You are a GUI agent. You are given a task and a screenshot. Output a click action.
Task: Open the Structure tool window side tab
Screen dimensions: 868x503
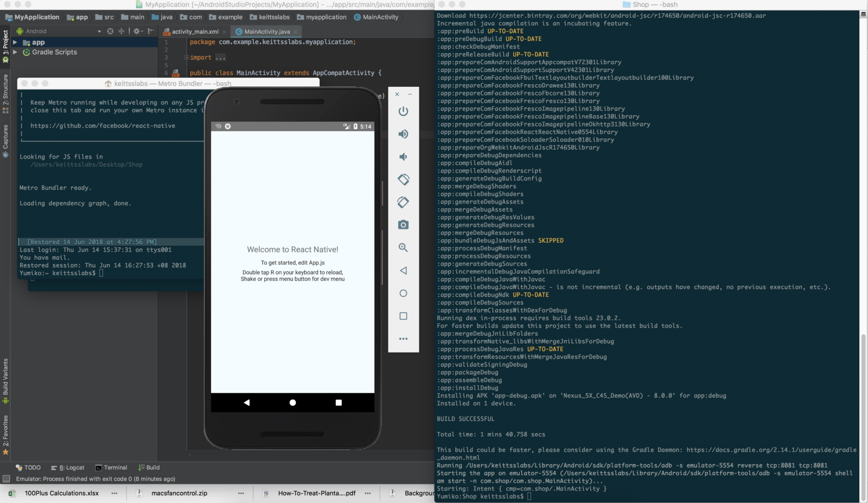[x=5, y=93]
